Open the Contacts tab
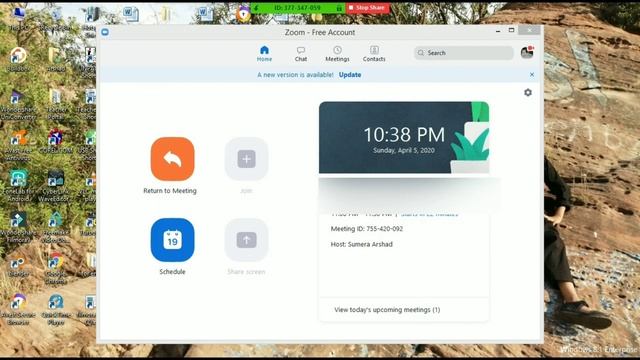The image size is (640, 360). tap(374, 53)
